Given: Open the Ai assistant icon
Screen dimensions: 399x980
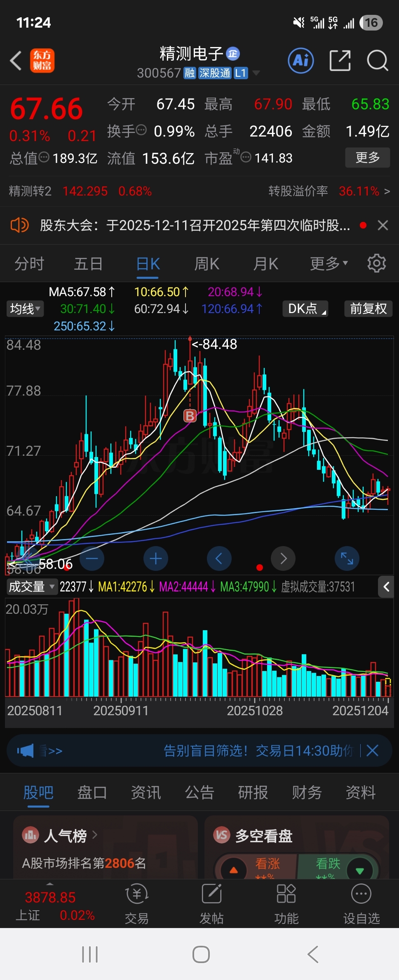Looking at the screenshot, I should tap(301, 61).
